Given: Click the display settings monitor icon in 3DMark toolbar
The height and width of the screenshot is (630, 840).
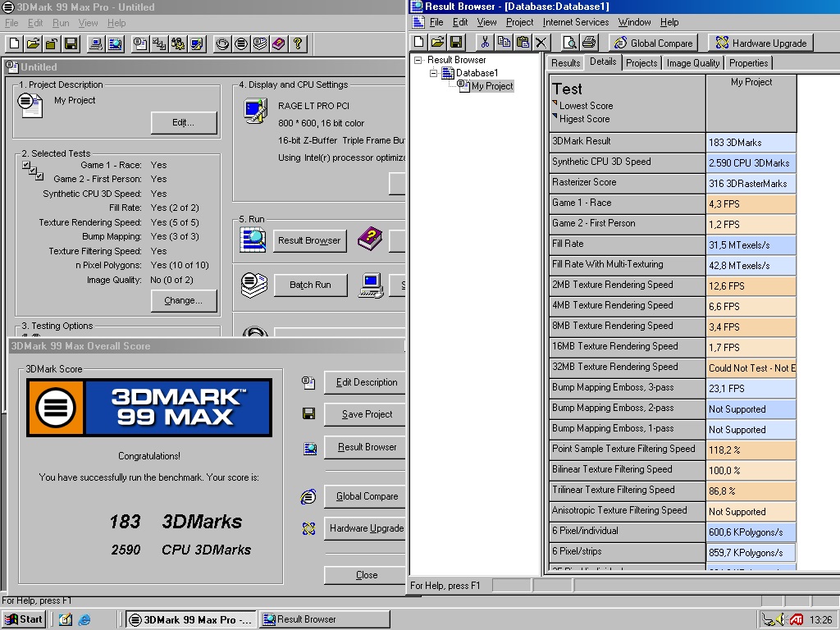Looking at the screenshot, I should pos(197,44).
